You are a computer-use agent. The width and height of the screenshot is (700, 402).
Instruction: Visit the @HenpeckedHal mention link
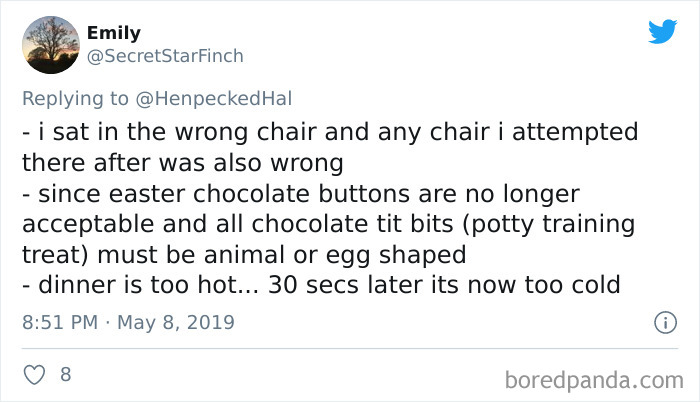pos(228,98)
